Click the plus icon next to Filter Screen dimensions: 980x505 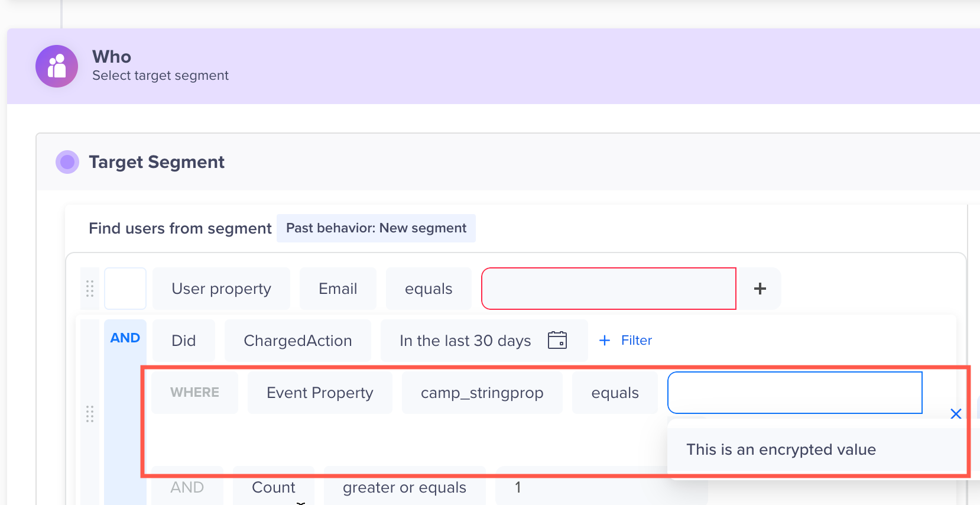coord(604,340)
